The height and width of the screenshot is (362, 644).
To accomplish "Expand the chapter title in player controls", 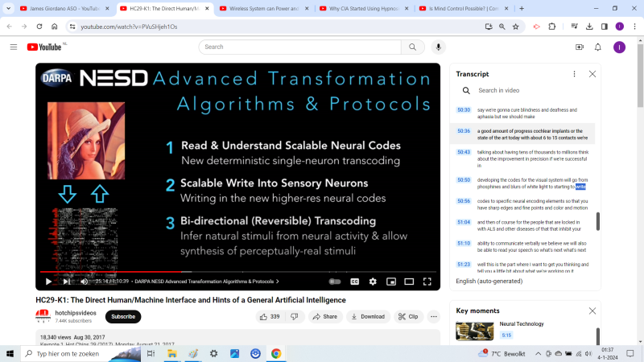I will [x=207, y=282].
